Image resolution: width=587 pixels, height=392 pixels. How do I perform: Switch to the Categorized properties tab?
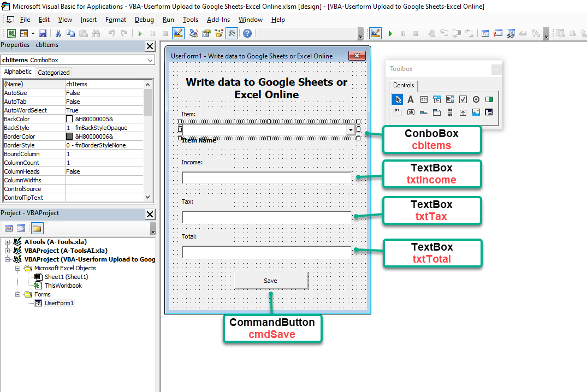(x=54, y=72)
